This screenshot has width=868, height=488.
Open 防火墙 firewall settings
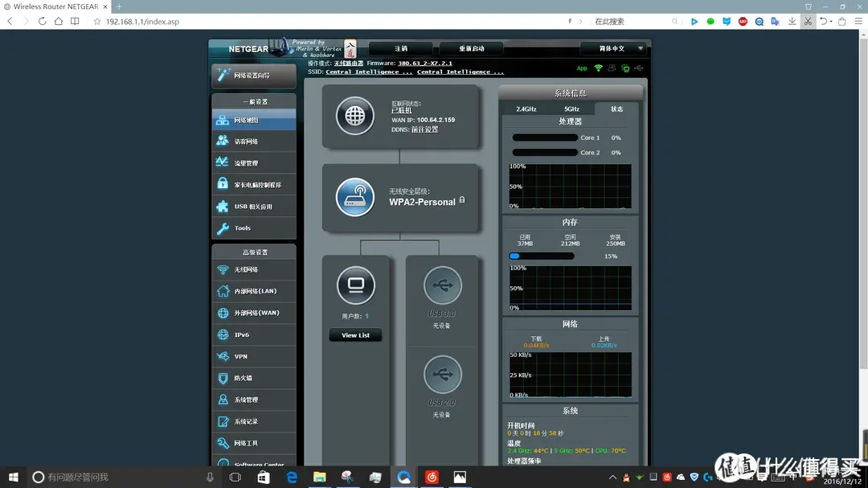click(253, 378)
